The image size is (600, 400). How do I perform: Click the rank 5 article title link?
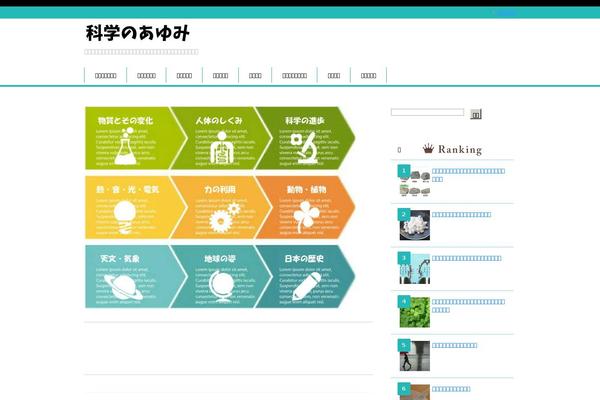(x=455, y=346)
